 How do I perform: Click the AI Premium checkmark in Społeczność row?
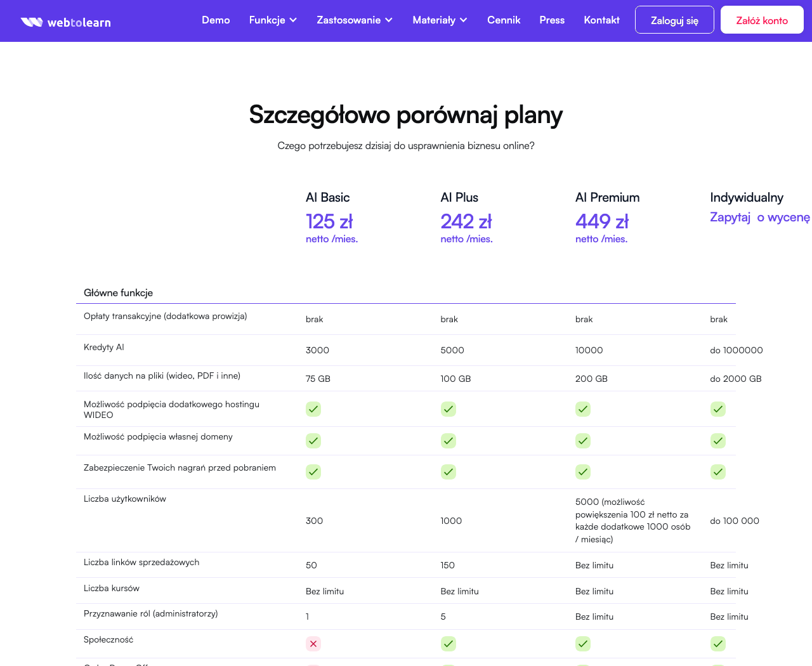coord(583,644)
